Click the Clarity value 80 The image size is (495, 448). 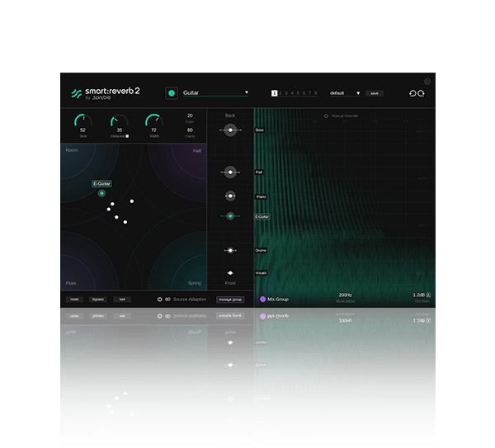tap(190, 130)
